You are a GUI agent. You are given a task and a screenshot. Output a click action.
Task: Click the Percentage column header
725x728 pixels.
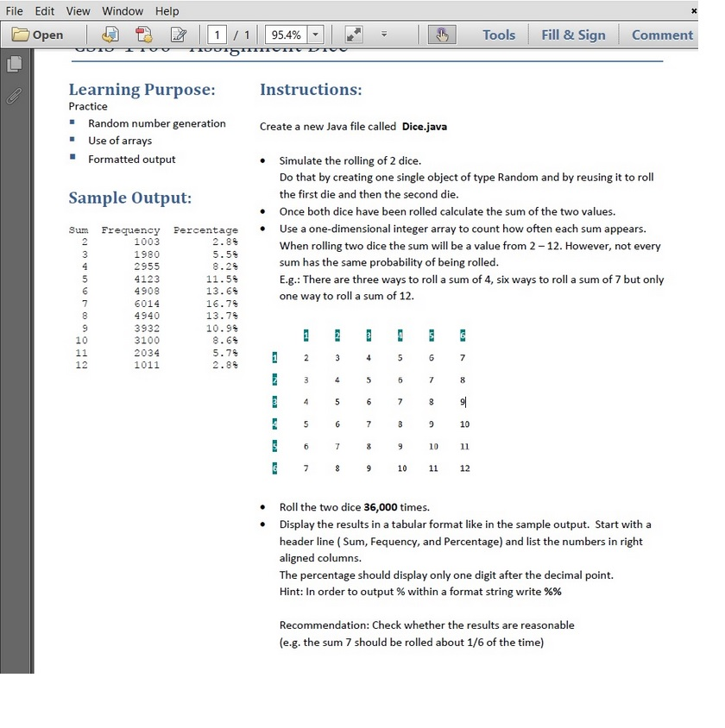click(x=205, y=230)
